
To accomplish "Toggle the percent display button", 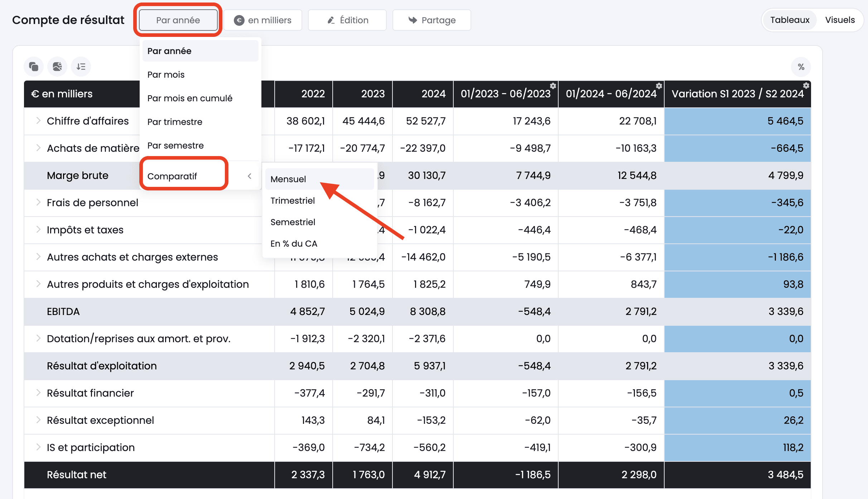I will click(x=801, y=67).
